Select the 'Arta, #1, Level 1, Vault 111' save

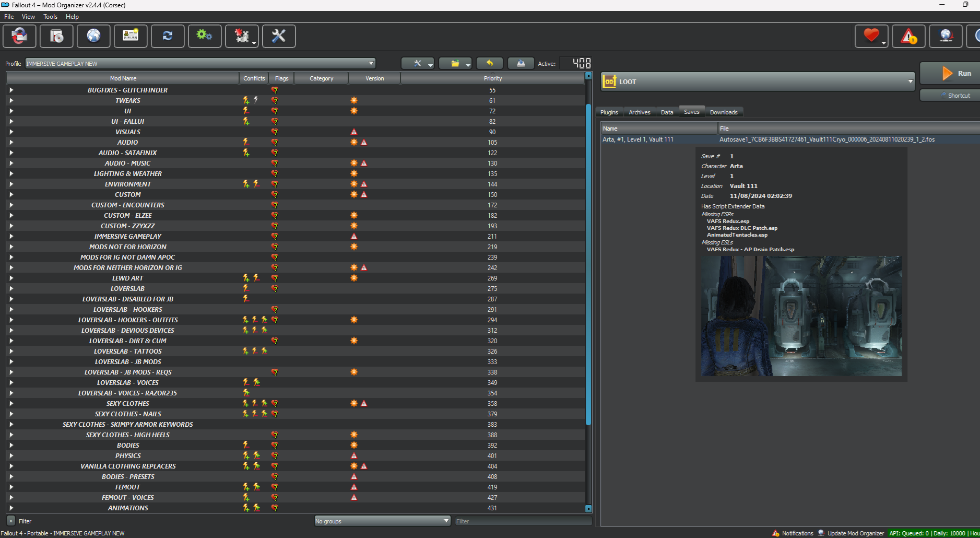pyautogui.click(x=790, y=139)
